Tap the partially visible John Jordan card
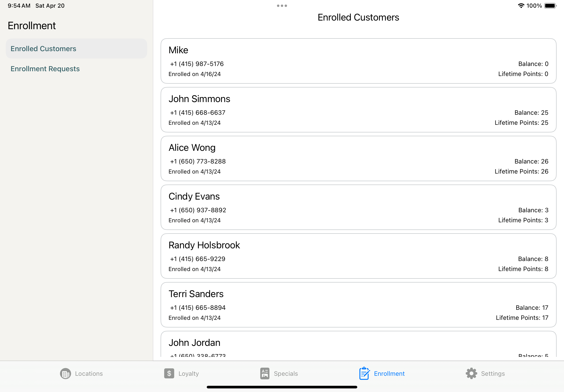 pyautogui.click(x=358, y=344)
